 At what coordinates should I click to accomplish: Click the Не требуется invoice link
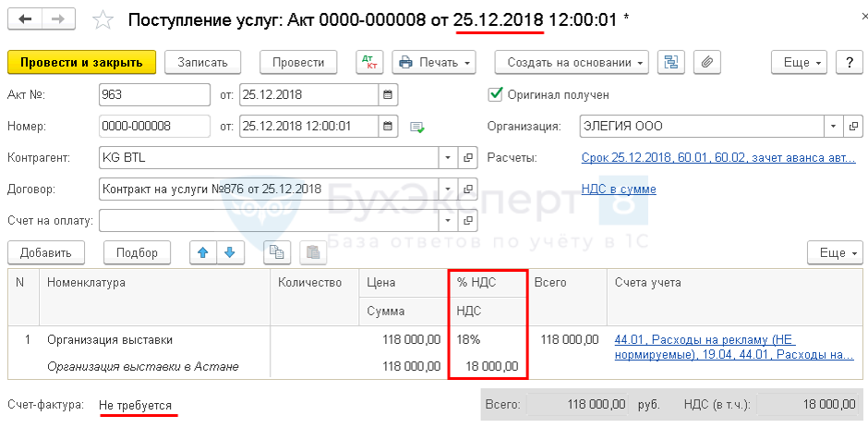point(135,405)
